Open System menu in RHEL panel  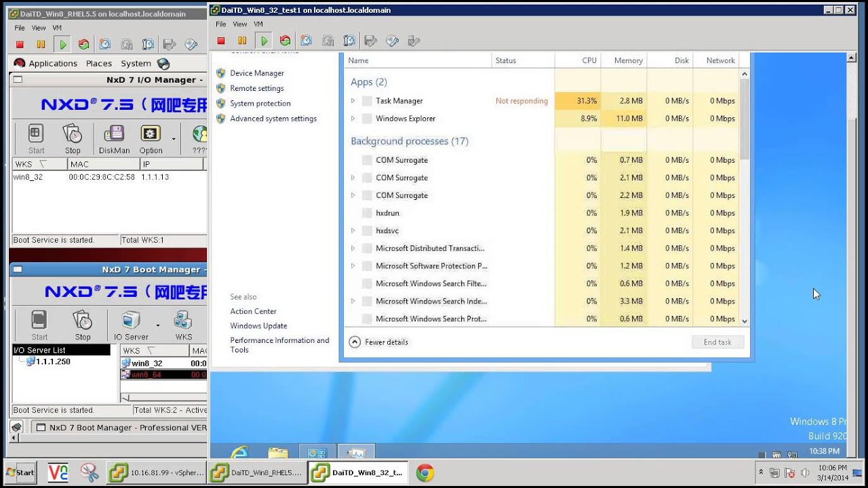coord(136,64)
